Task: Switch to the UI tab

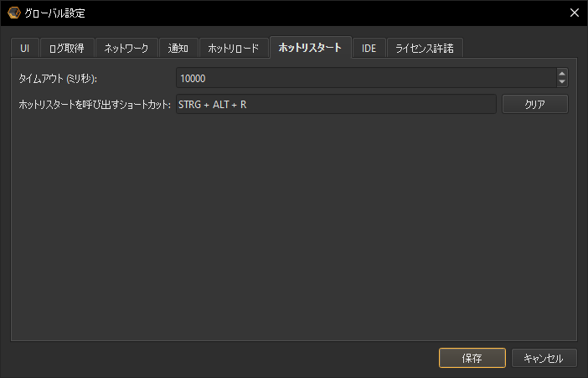Action: [x=25, y=48]
